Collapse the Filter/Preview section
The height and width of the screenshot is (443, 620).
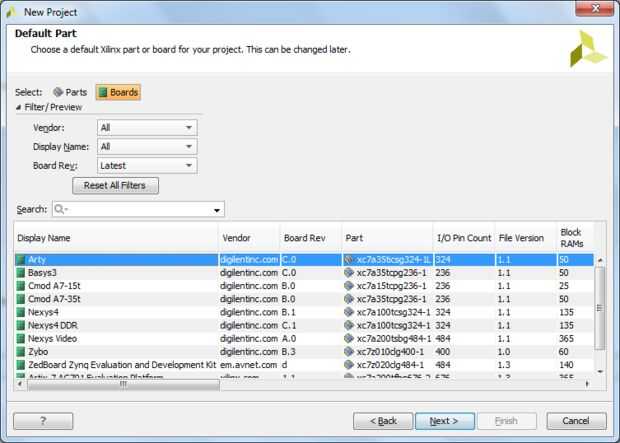click(x=18, y=107)
